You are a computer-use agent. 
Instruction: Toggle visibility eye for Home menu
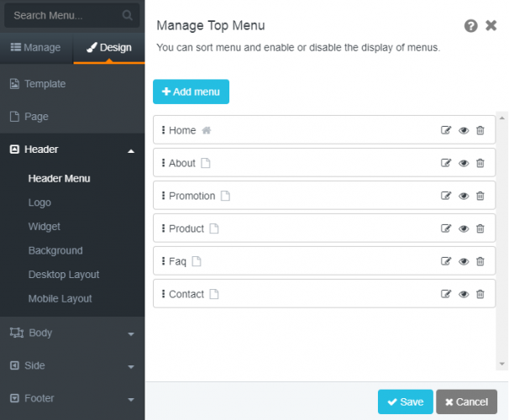tap(464, 130)
